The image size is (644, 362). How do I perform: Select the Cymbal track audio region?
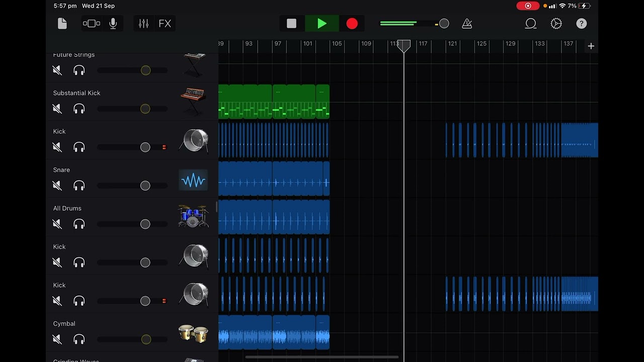(x=274, y=332)
